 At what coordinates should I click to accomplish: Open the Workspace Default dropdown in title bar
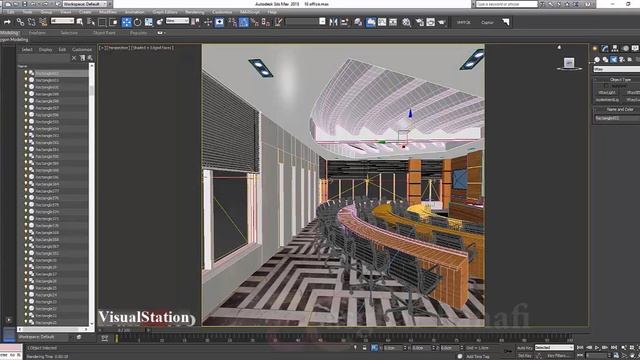pyautogui.click(x=85, y=4)
